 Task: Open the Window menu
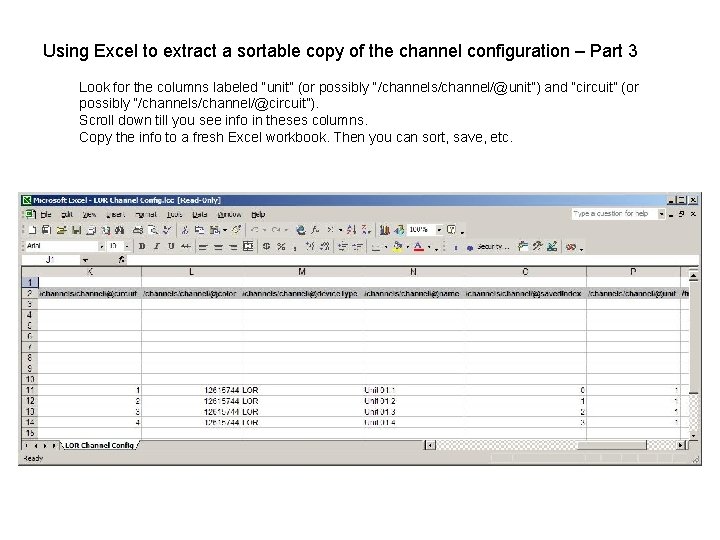click(229, 214)
